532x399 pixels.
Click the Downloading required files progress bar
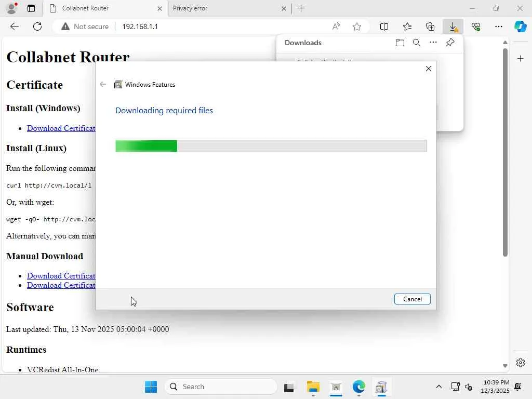[x=271, y=146]
